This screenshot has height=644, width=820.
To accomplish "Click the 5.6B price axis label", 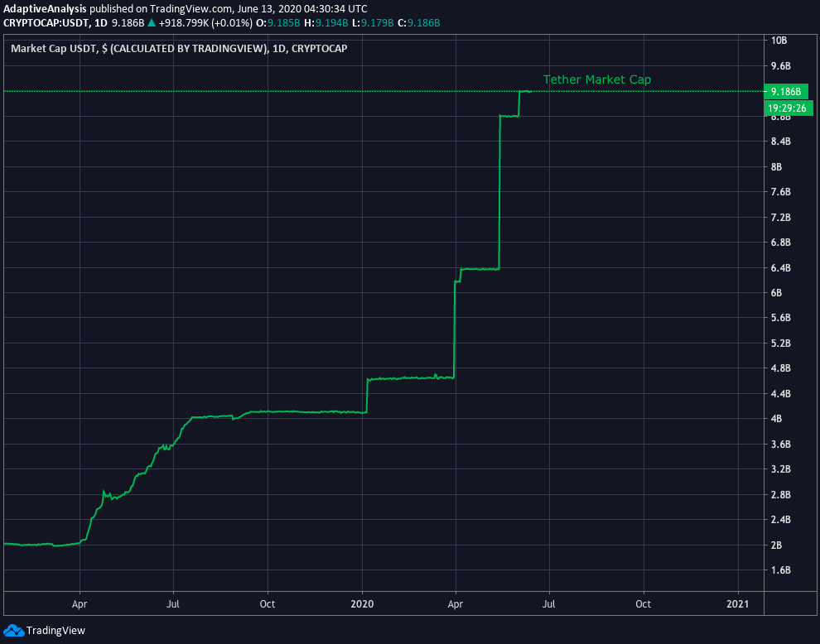I will 781,318.
